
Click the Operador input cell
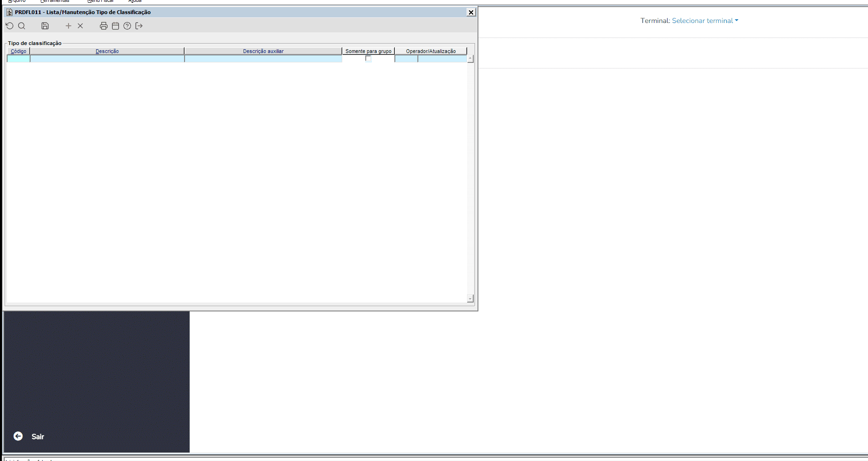(406, 59)
